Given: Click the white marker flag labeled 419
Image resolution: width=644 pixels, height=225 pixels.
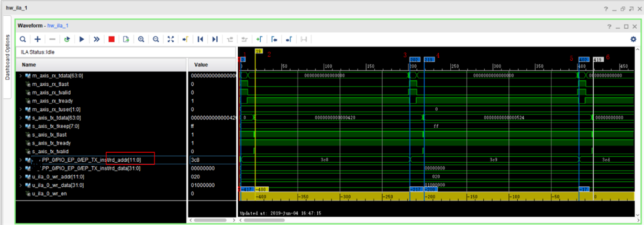Looking at the screenshot, I should coord(598,60).
